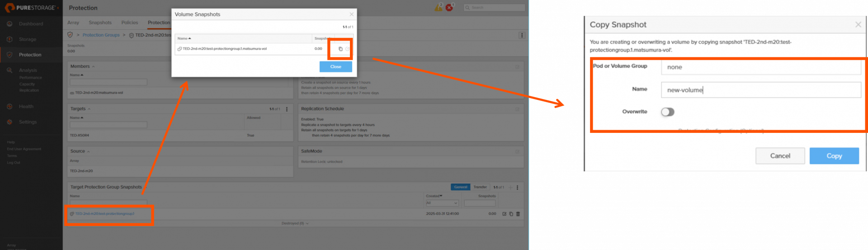Click Cancel in Copy Snapshot dialog
The height and width of the screenshot is (250, 868).
coord(780,156)
